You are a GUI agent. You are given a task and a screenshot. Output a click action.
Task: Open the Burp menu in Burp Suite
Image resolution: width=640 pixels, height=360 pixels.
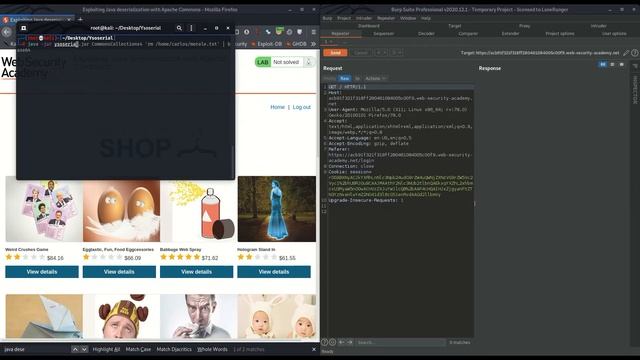point(327,18)
